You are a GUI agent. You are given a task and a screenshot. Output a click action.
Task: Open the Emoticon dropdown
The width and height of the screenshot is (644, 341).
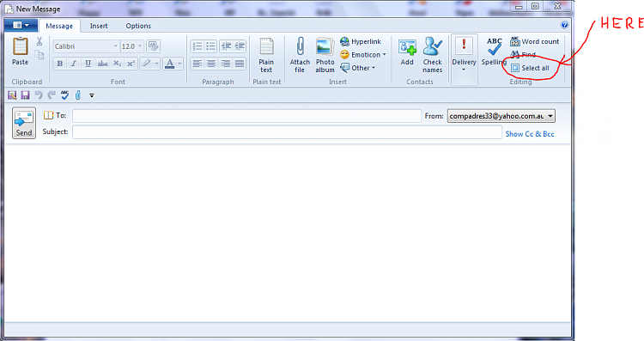click(363, 55)
